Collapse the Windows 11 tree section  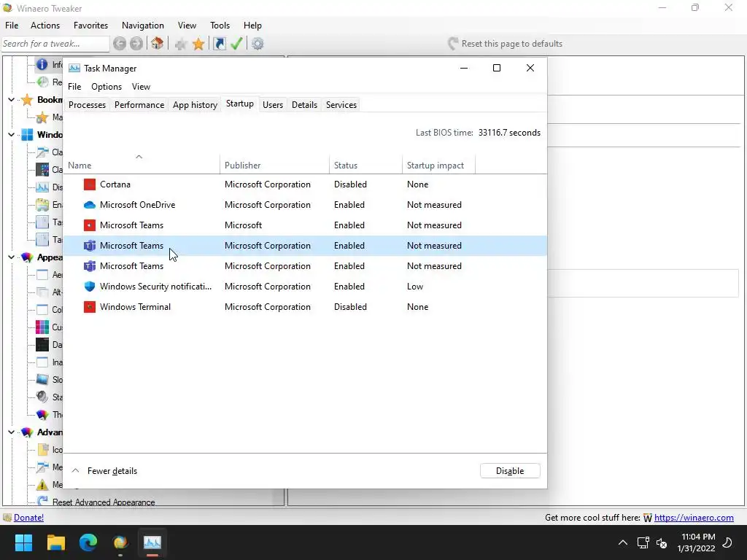point(12,135)
